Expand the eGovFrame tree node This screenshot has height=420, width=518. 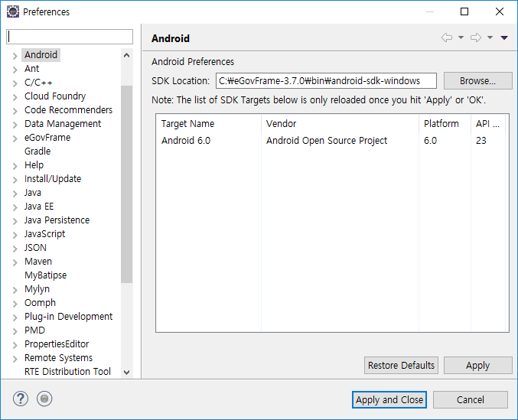15,138
